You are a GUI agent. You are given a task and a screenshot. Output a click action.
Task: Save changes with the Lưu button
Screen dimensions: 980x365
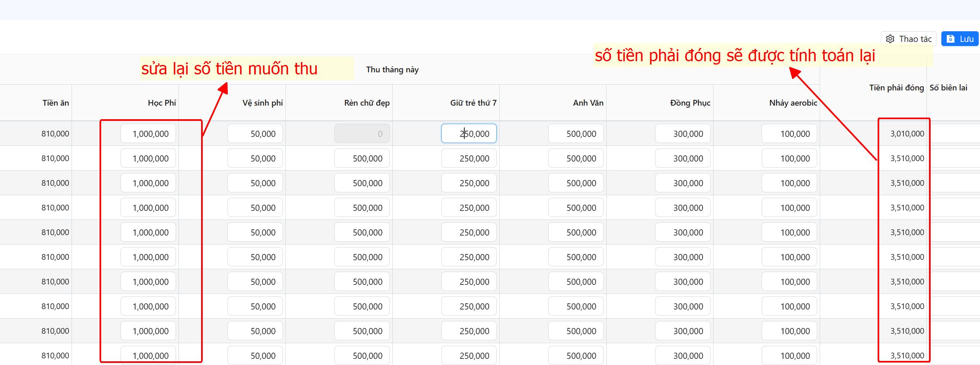(960, 39)
